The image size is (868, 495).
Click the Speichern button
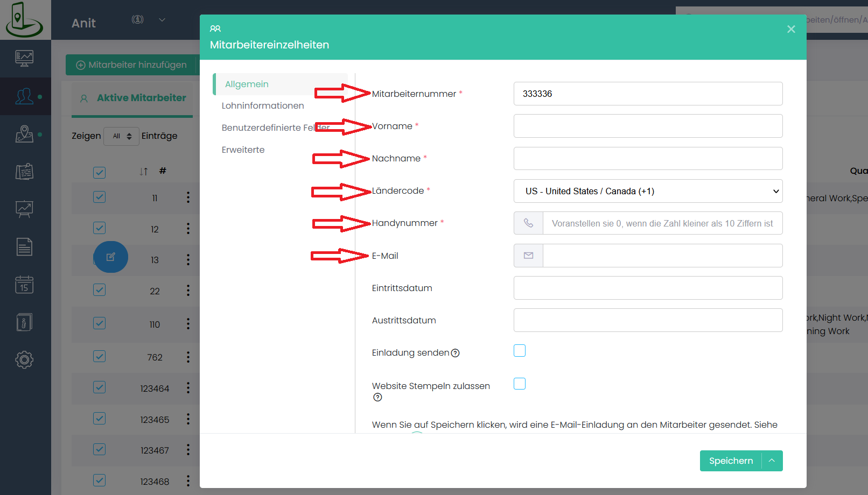pyautogui.click(x=731, y=461)
